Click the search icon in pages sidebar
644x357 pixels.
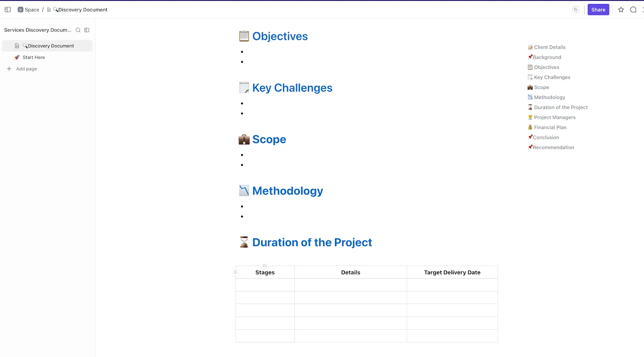pyautogui.click(x=78, y=30)
